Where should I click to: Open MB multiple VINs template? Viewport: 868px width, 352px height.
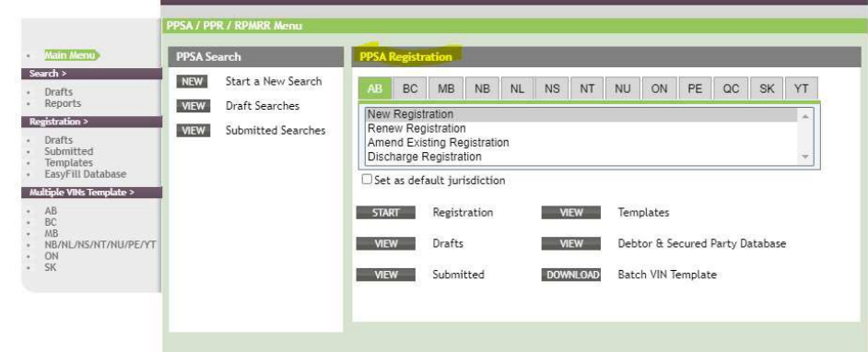click(x=52, y=233)
